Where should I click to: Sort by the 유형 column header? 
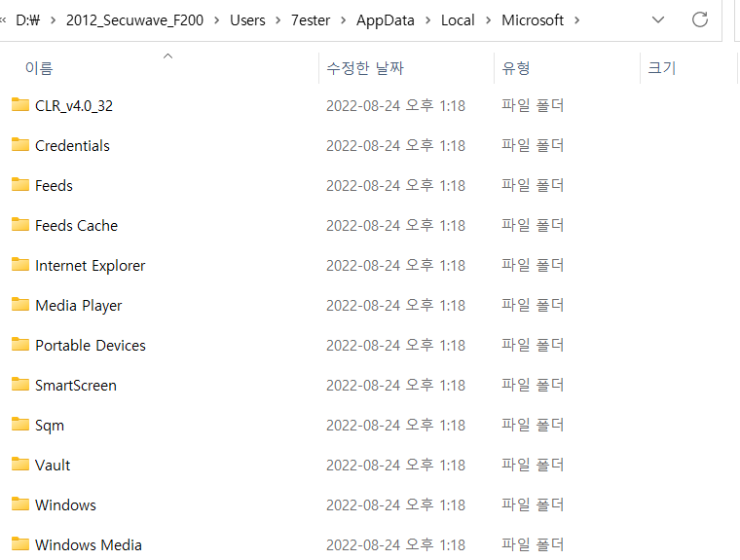515,68
